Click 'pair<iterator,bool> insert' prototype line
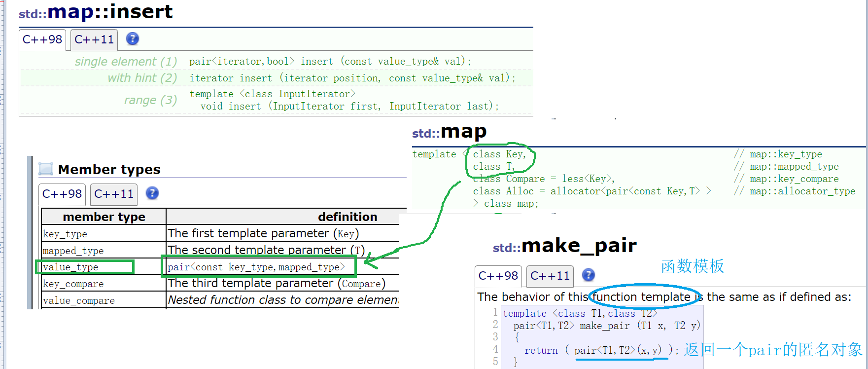 [x=330, y=61]
